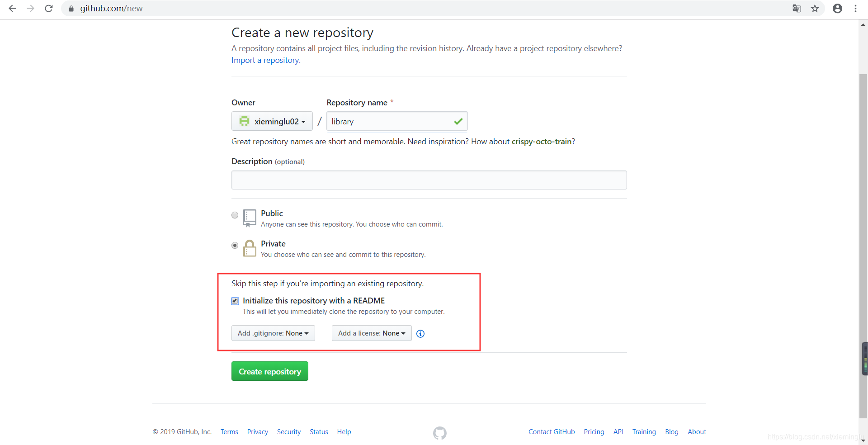
Task: Reload the page with the refresh icon
Action: click(x=49, y=9)
